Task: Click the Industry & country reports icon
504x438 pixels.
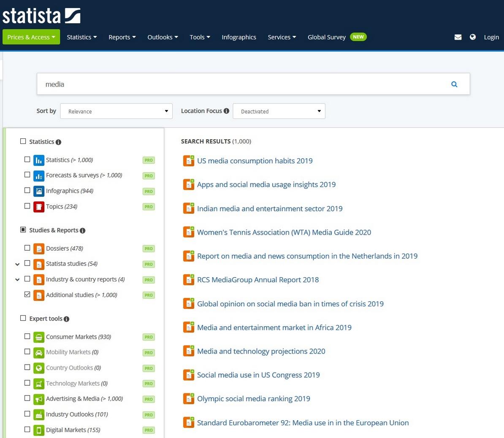Action: coord(39,280)
